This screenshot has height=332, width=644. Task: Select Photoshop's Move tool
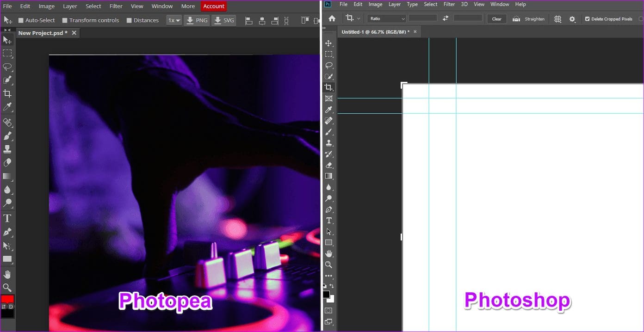328,43
